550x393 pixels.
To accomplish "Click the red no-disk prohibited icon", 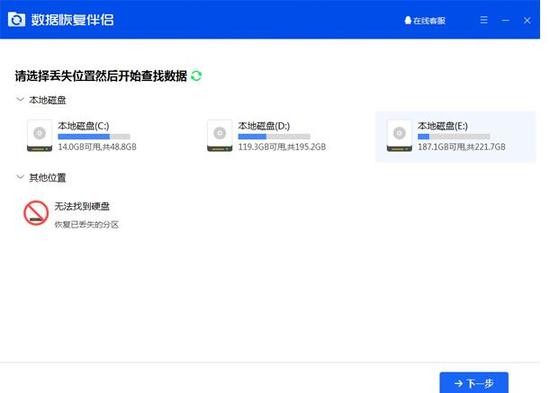I will [36, 213].
